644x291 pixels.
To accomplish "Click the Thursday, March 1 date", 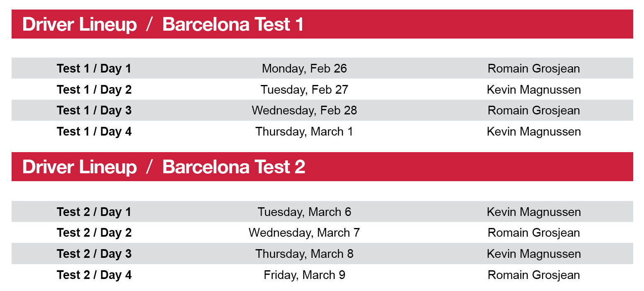I will (304, 131).
